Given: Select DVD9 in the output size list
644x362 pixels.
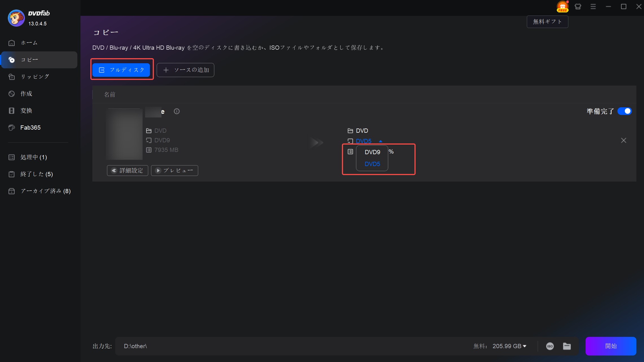Looking at the screenshot, I should [x=372, y=152].
